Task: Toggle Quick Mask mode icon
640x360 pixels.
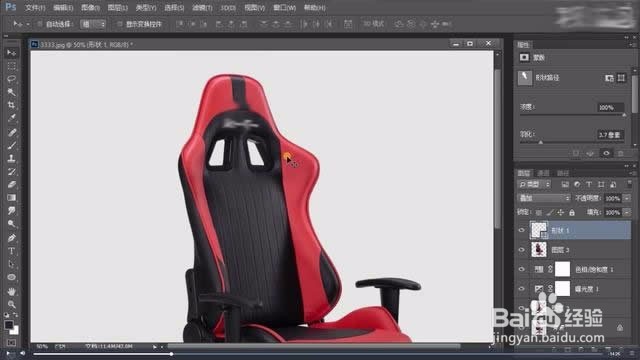Action: click(11, 342)
